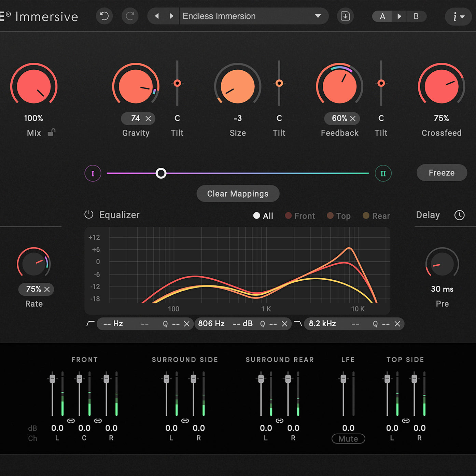476x476 pixels.
Task: Switch to snapshot B
Action: [417, 16]
